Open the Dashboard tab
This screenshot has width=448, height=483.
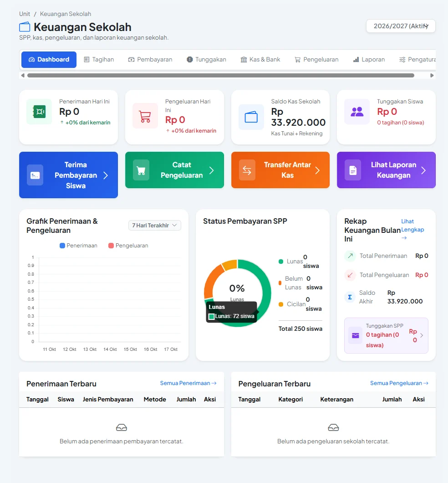tap(49, 59)
